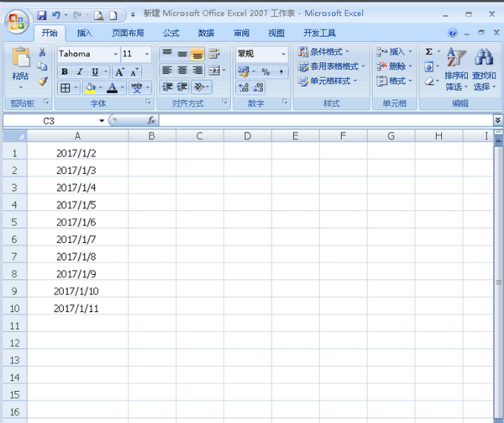Toggle italic formatting
504x423 pixels.
coord(80,71)
